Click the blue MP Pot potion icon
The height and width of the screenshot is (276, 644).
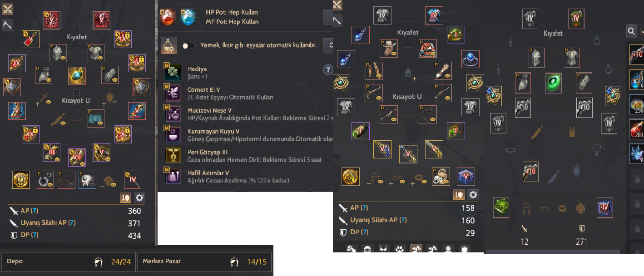(188, 17)
